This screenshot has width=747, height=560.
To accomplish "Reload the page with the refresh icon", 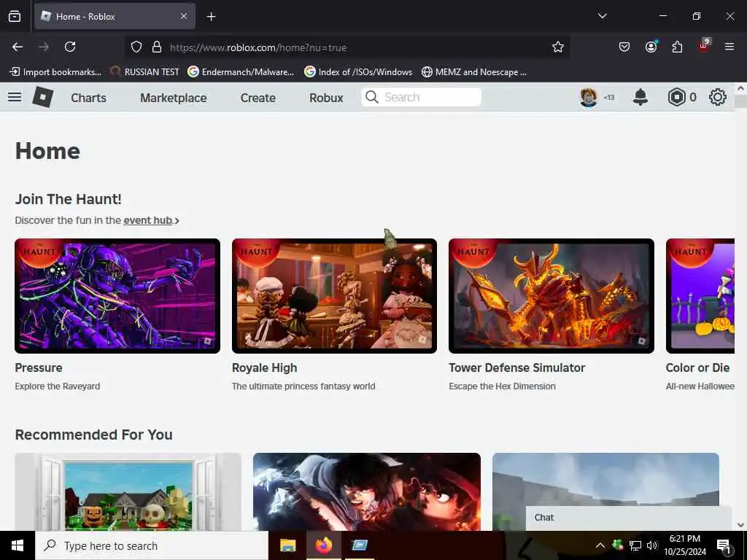I will coord(70,47).
